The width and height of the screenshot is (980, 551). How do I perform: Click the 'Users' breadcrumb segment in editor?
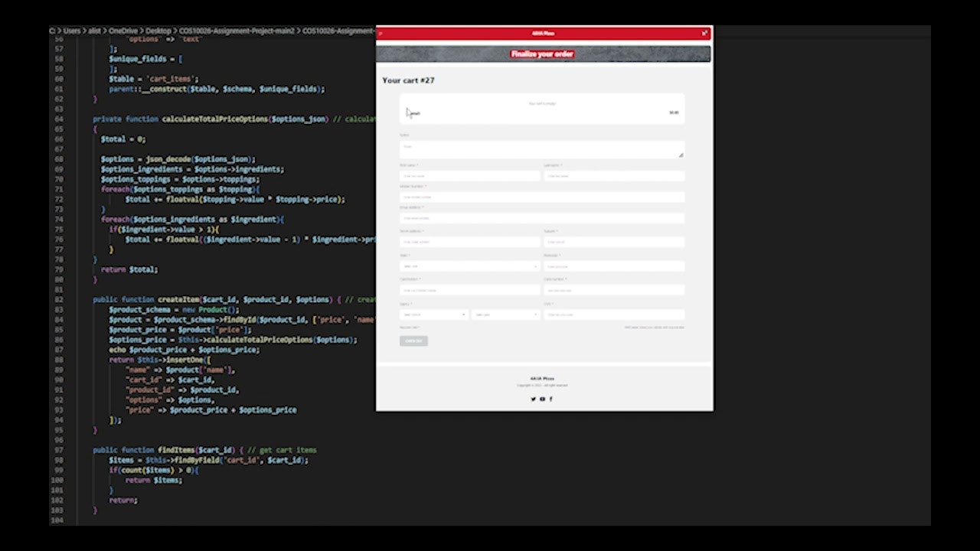click(72, 31)
